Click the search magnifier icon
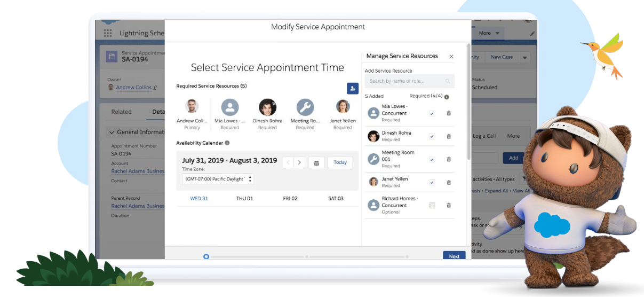 (x=448, y=81)
